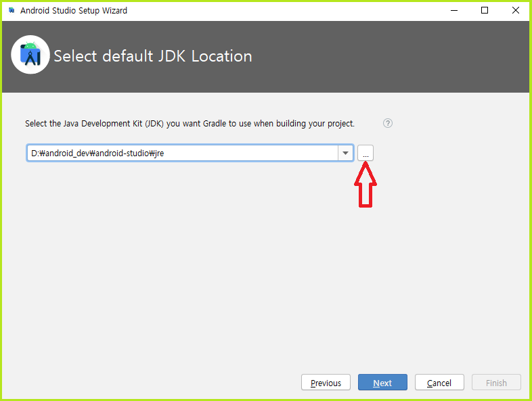Image resolution: width=532 pixels, height=401 pixels.
Task: Click inside the JDK location path field
Action: pyautogui.click(x=182, y=153)
